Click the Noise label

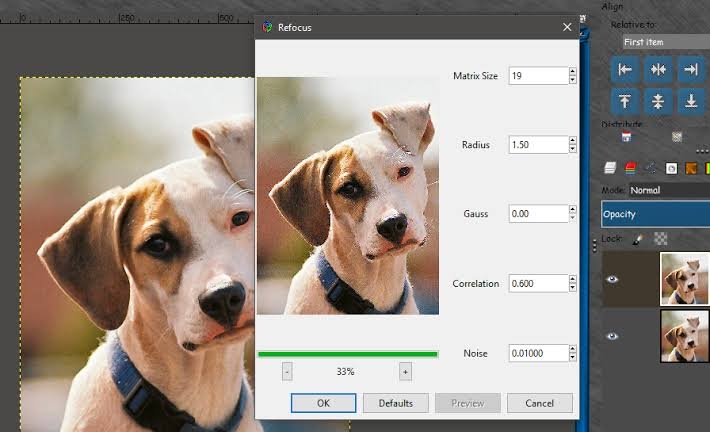pos(475,353)
